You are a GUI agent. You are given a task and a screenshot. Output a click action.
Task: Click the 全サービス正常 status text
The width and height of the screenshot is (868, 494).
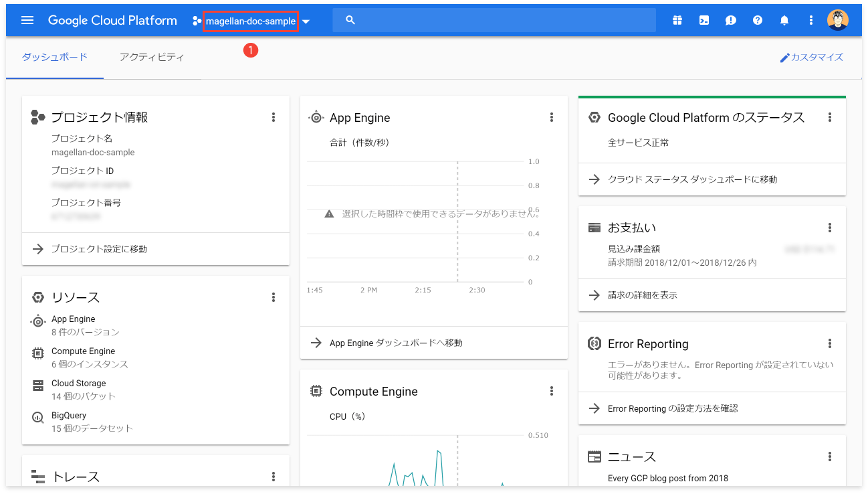point(638,143)
